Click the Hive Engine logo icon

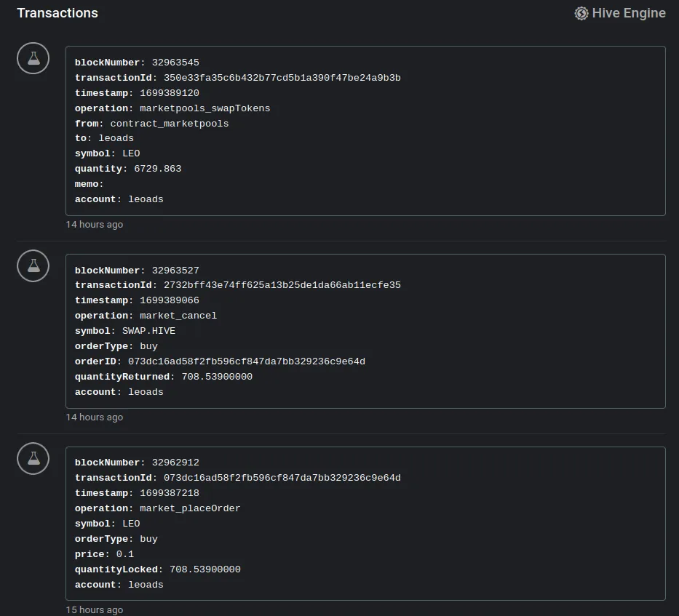tap(581, 13)
